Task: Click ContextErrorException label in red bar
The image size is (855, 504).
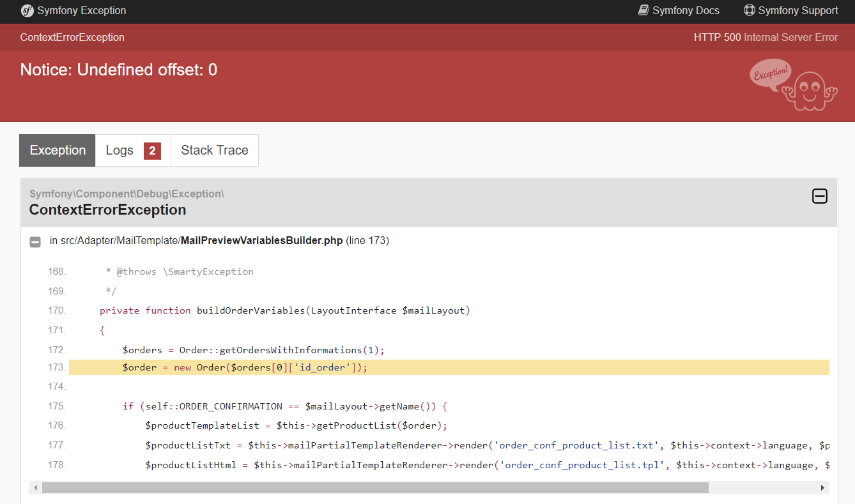Action: pos(72,37)
